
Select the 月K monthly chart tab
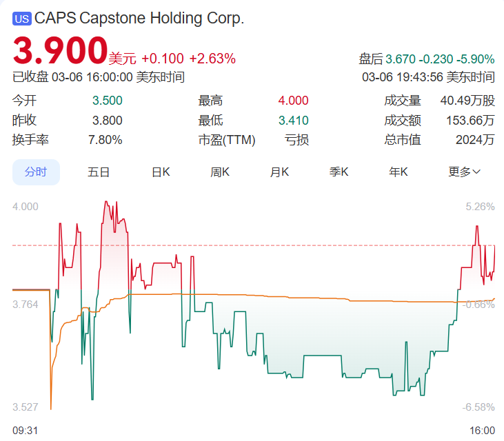(x=279, y=172)
